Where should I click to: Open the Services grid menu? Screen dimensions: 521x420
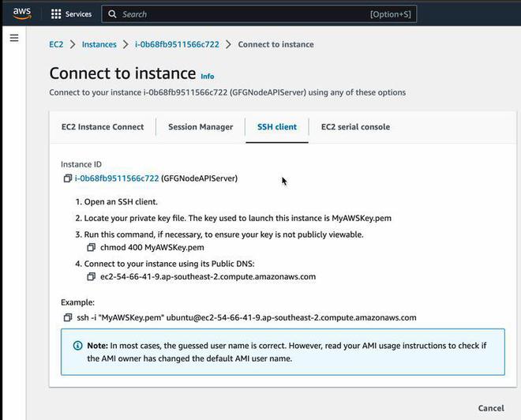click(56, 14)
